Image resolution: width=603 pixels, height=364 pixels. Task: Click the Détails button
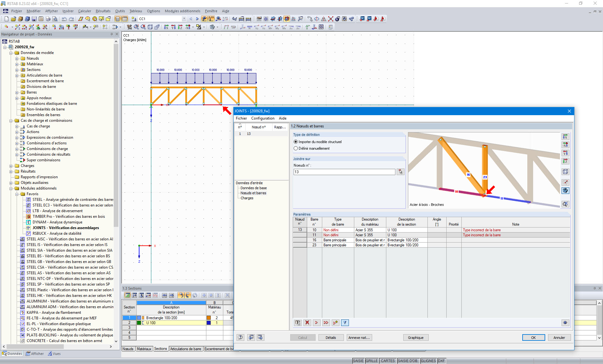(330, 338)
